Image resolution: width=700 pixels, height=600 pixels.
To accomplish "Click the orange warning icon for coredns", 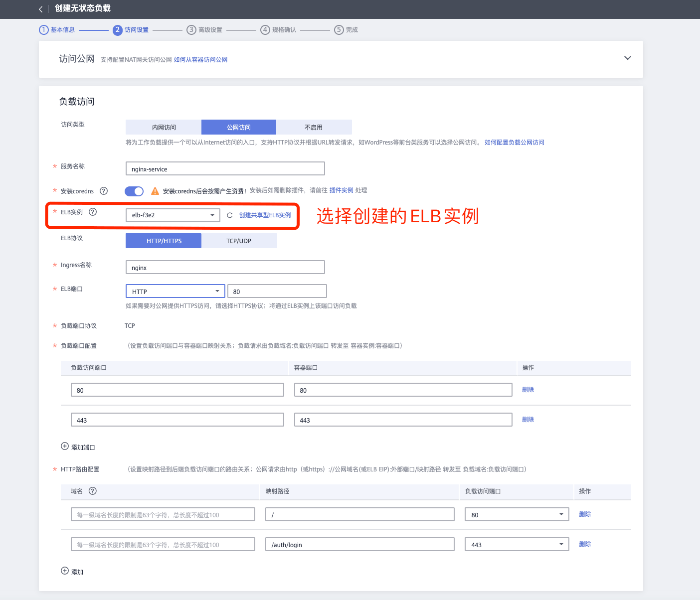I will point(155,191).
